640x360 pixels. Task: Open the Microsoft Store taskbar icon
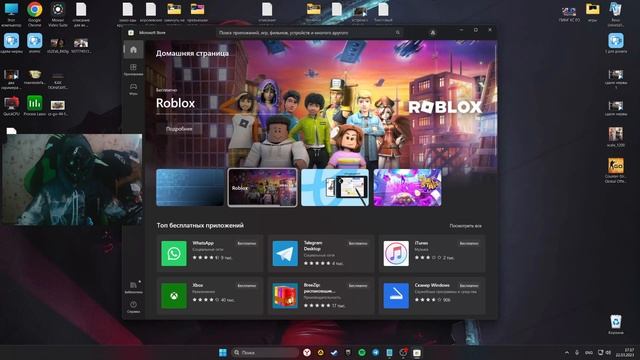[417, 352]
